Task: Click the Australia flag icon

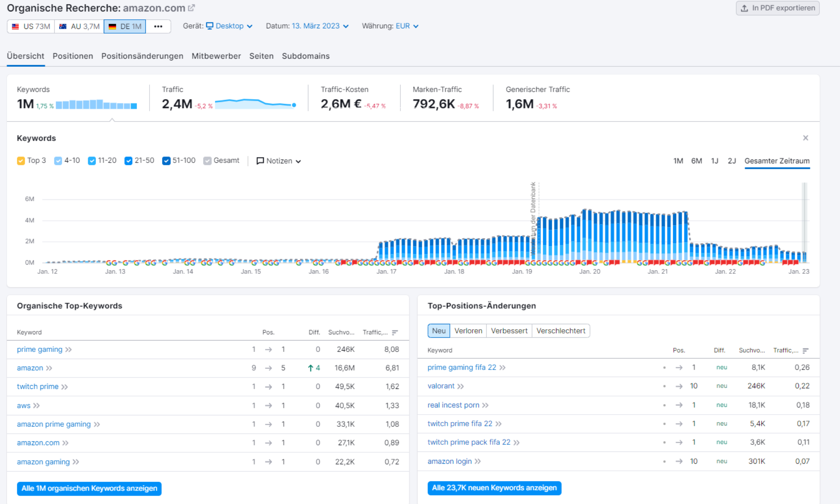Action: [x=63, y=26]
